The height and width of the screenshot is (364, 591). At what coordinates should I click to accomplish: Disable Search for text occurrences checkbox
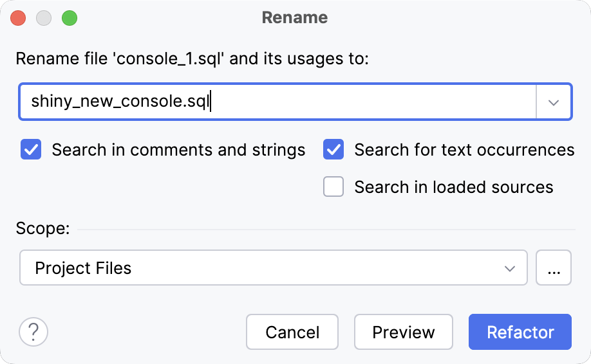333,150
